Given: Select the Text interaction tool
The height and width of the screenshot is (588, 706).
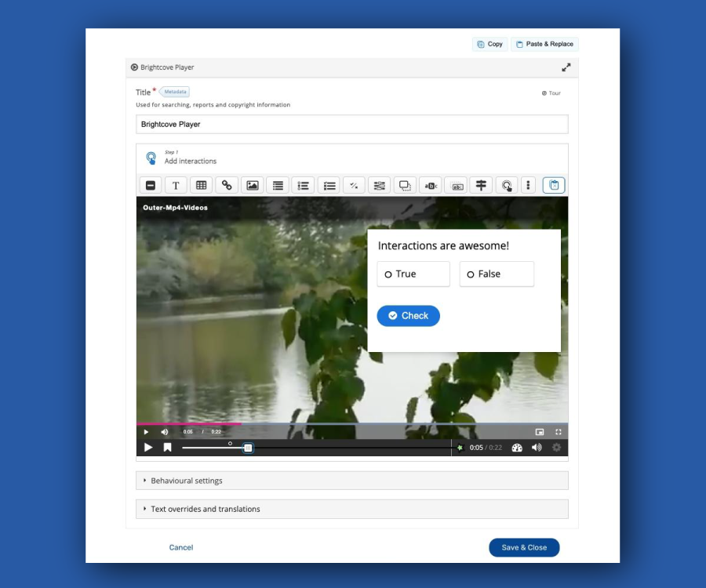Looking at the screenshot, I should [x=176, y=186].
